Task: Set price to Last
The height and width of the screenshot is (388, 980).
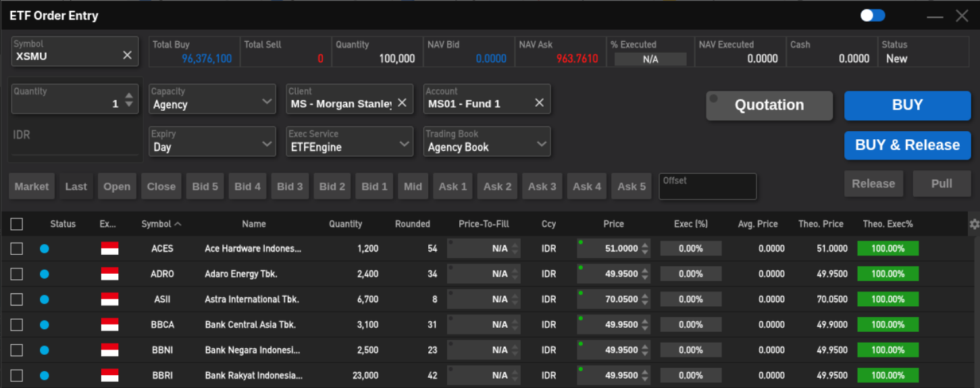Action: [x=76, y=187]
